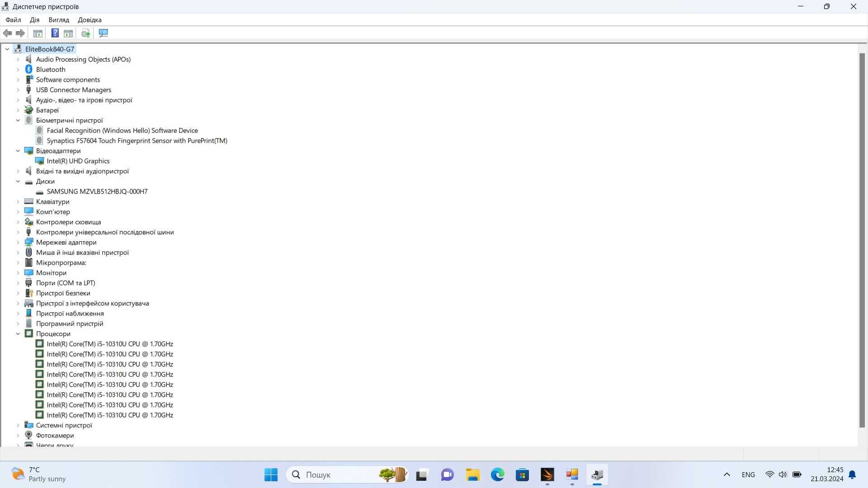Open Microsoft Store from the taskbar

pos(522,475)
